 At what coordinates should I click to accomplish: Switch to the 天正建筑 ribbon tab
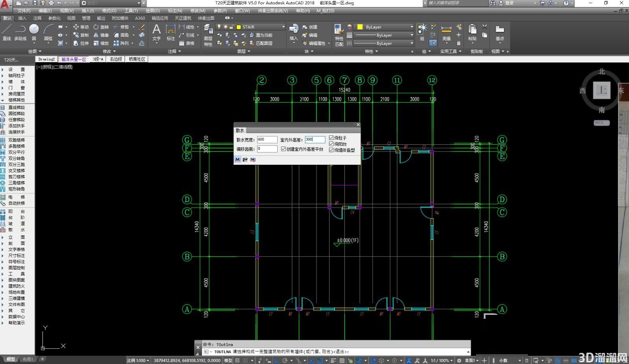pos(183,18)
